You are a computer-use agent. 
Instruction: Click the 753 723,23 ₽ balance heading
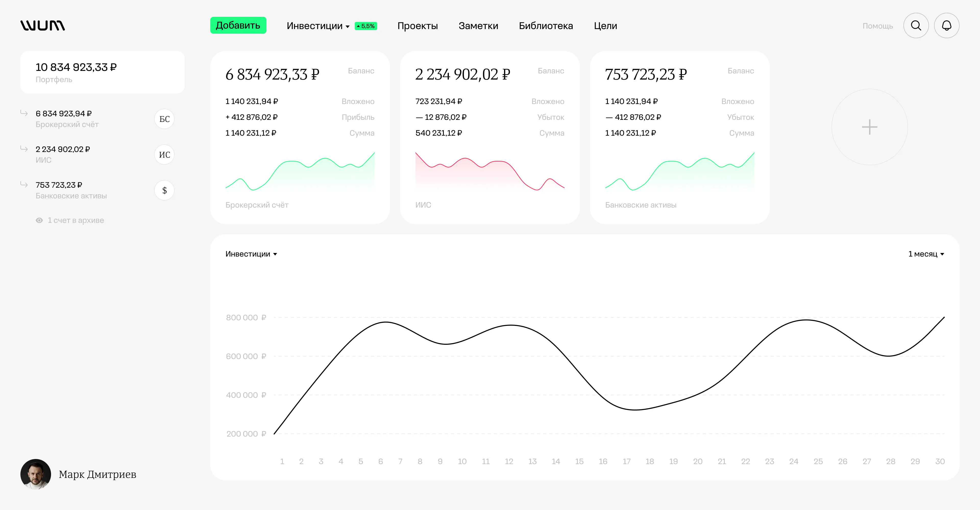pos(646,74)
